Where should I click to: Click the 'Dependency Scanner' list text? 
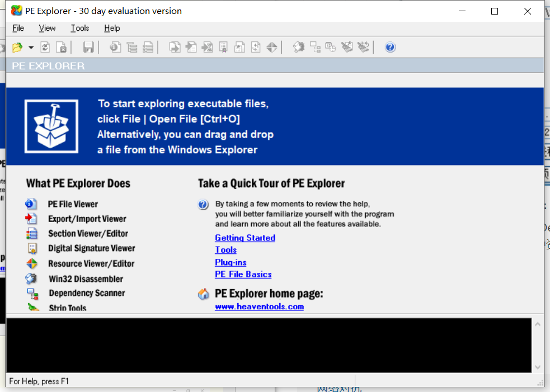pyautogui.click(x=87, y=293)
